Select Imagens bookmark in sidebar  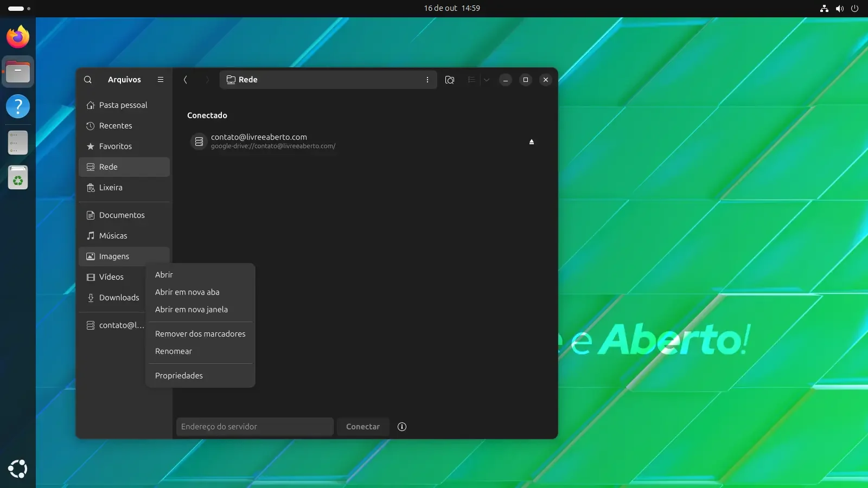coord(124,256)
